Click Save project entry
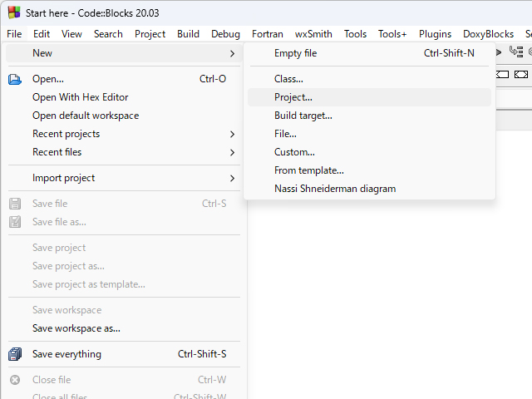This screenshot has height=399, width=532. 124,248
